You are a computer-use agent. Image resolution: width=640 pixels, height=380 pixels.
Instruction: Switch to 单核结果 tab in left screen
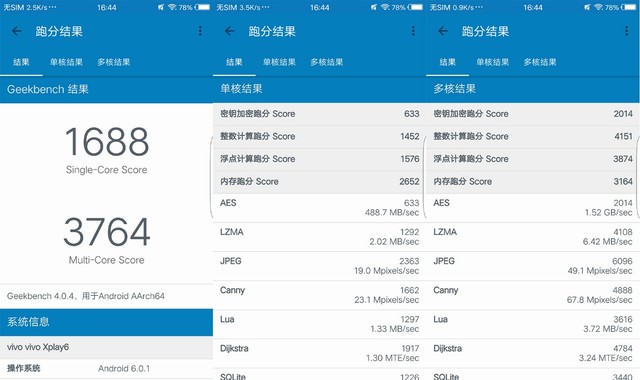(66, 62)
